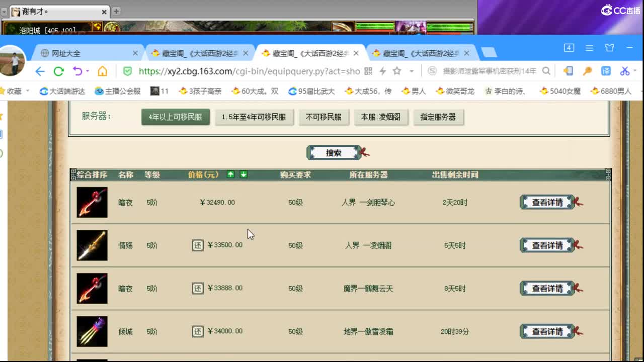Click the search magnifier icon
644x362 pixels.
point(546,71)
